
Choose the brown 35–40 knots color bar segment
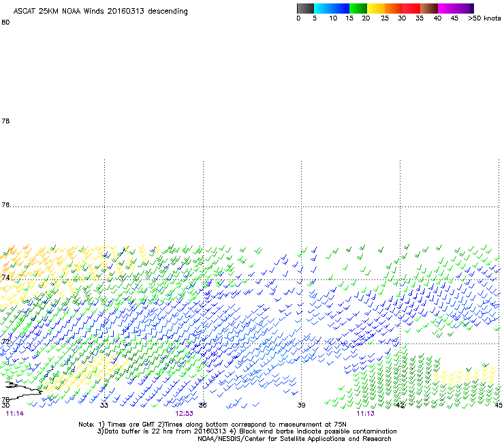click(429, 8)
